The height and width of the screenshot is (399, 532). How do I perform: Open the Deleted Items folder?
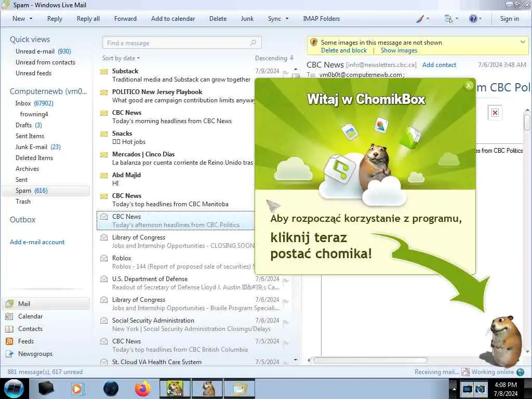[34, 158]
